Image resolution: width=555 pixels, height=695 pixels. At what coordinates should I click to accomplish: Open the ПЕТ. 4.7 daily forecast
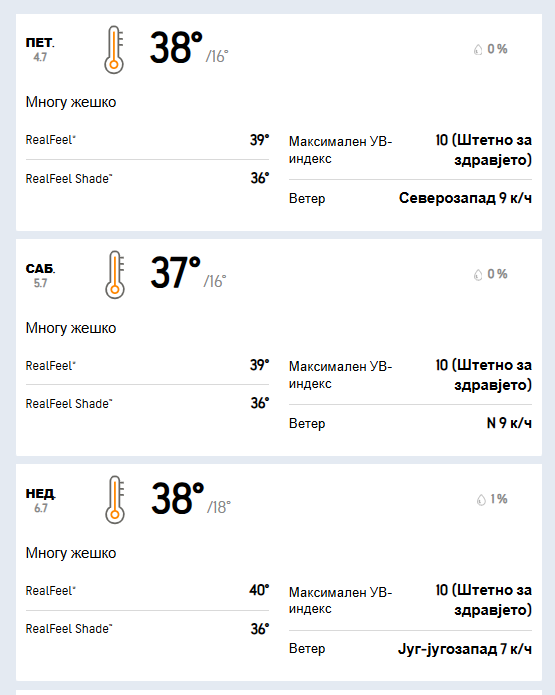click(x=40, y=49)
